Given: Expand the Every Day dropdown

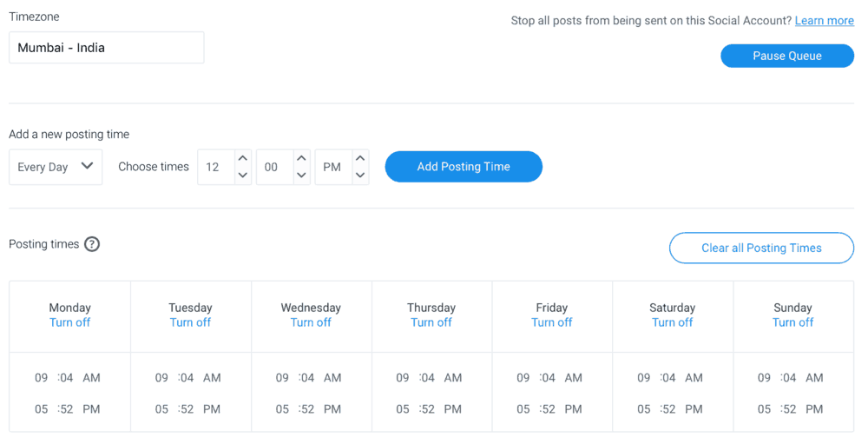Looking at the screenshot, I should coord(56,167).
